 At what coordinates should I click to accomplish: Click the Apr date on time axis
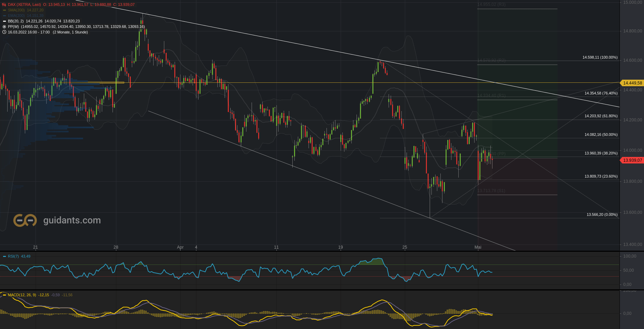(180, 247)
